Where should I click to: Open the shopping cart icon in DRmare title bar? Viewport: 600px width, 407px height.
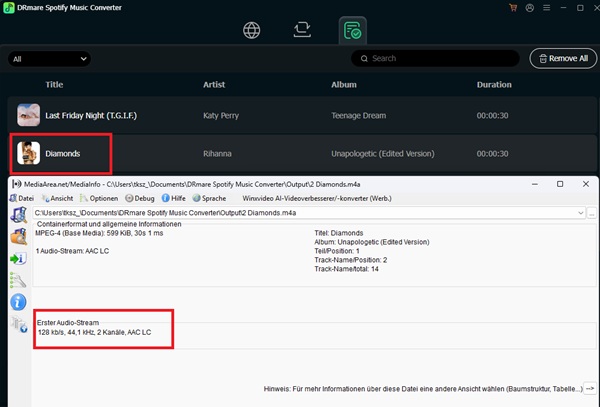tap(513, 8)
